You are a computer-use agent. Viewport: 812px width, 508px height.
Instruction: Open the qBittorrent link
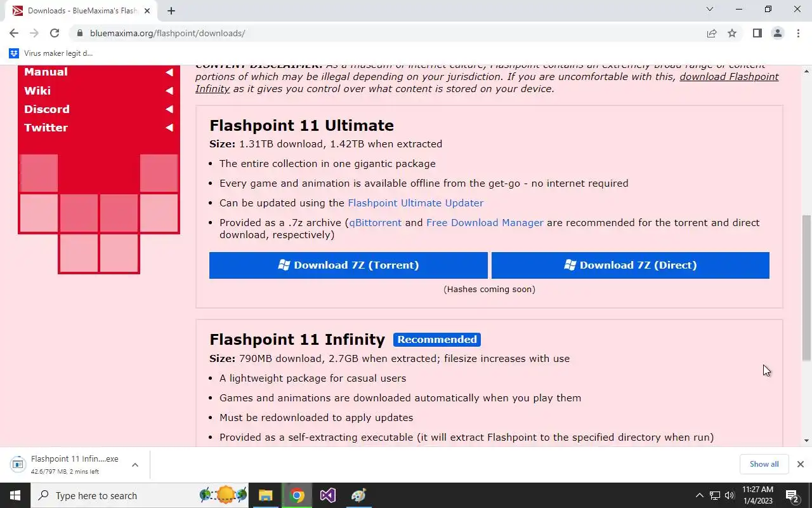(375, 223)
